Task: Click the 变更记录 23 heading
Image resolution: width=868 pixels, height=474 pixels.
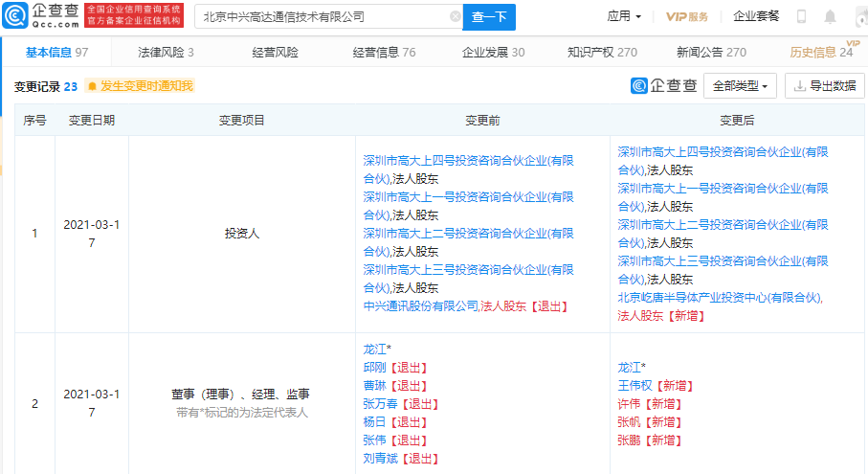Action: click(46, 86)
